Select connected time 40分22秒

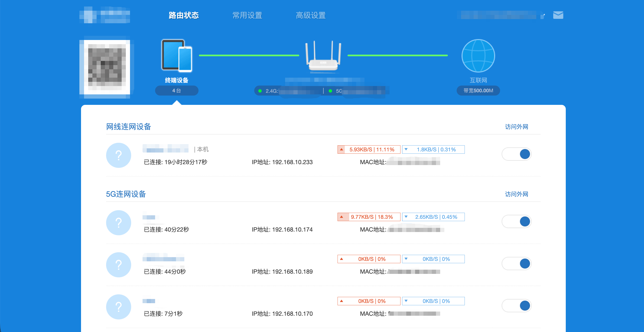(x=176, y=229)
